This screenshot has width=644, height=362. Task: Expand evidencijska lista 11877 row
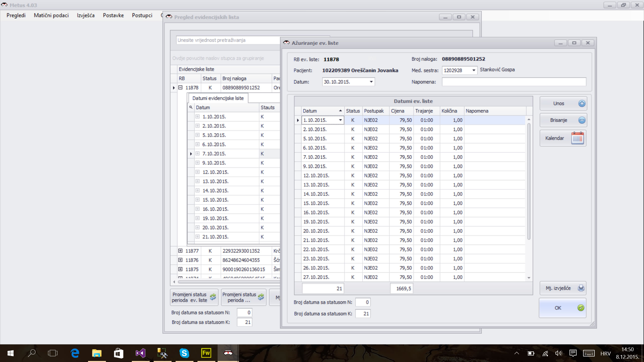click(x=180, y=251)
